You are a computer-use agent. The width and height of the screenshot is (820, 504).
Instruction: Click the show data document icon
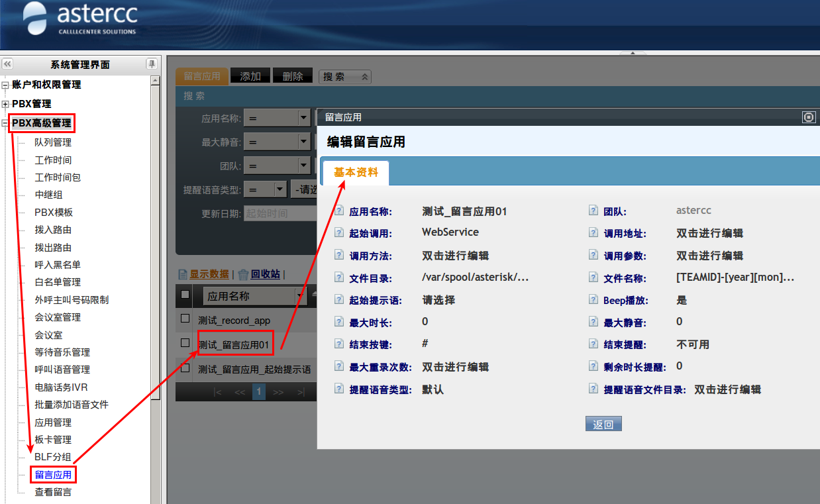(x=183, y=274)
